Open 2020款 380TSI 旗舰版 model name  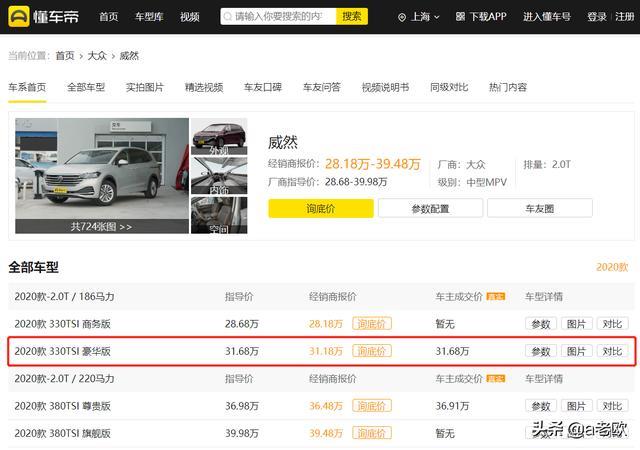pos(62,433)
